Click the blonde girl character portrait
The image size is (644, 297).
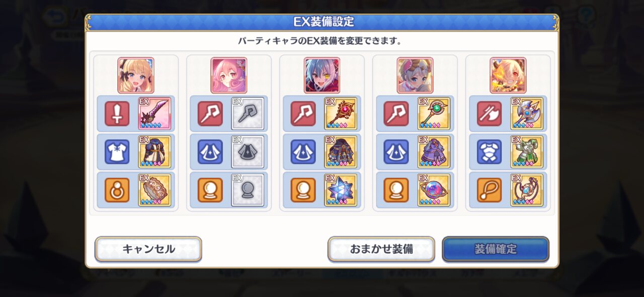136,75
